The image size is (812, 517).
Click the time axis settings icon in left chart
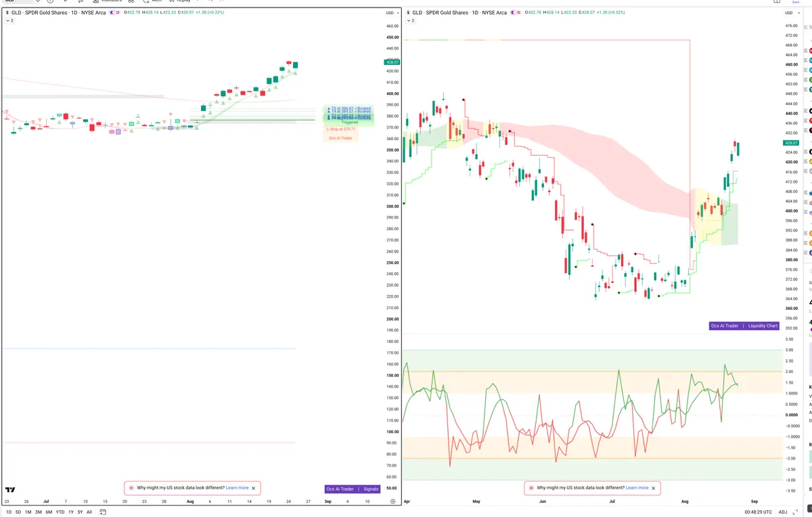(392, 501)
